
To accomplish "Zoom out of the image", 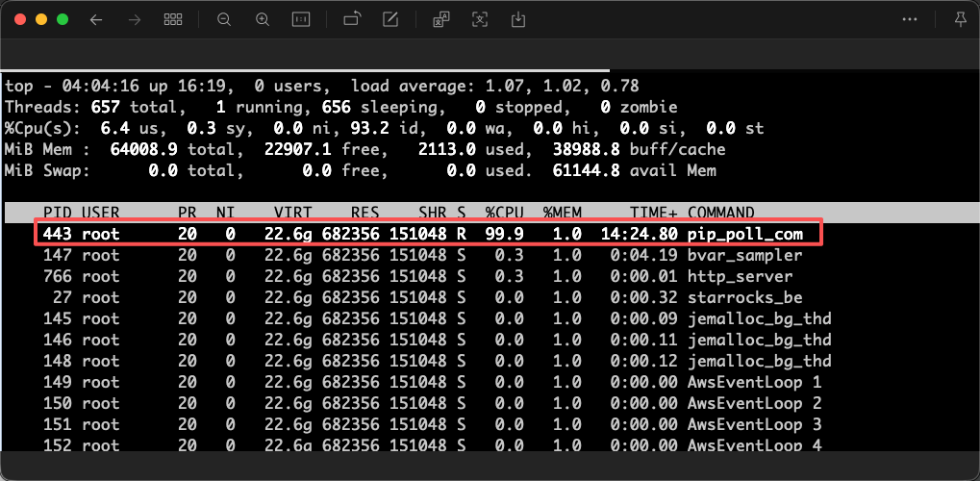I will click(224, 19).
